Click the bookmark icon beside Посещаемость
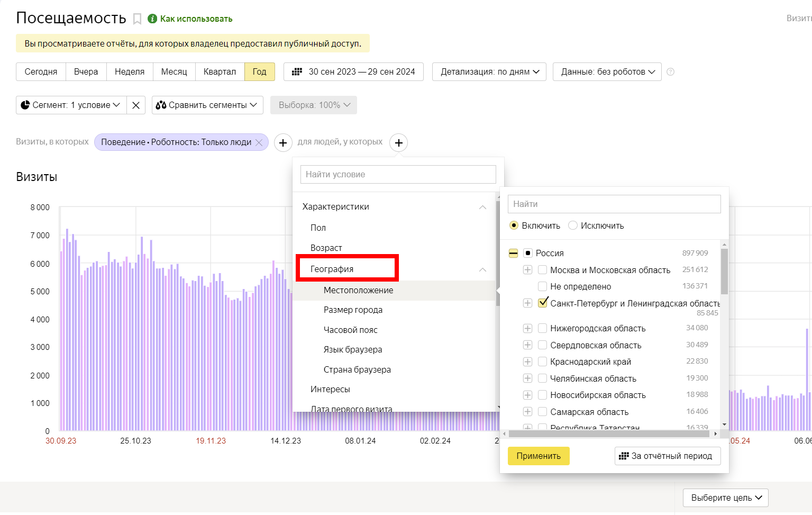 (137, 19)
